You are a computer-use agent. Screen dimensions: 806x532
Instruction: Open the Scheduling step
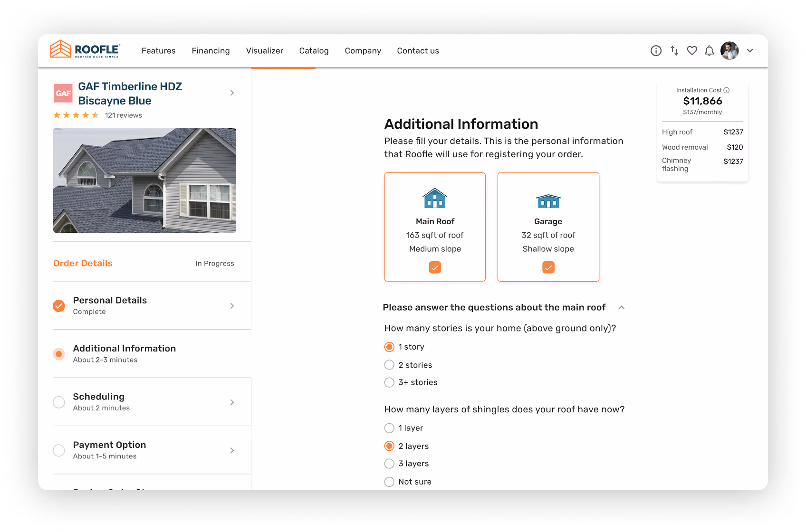coord(152,402)
